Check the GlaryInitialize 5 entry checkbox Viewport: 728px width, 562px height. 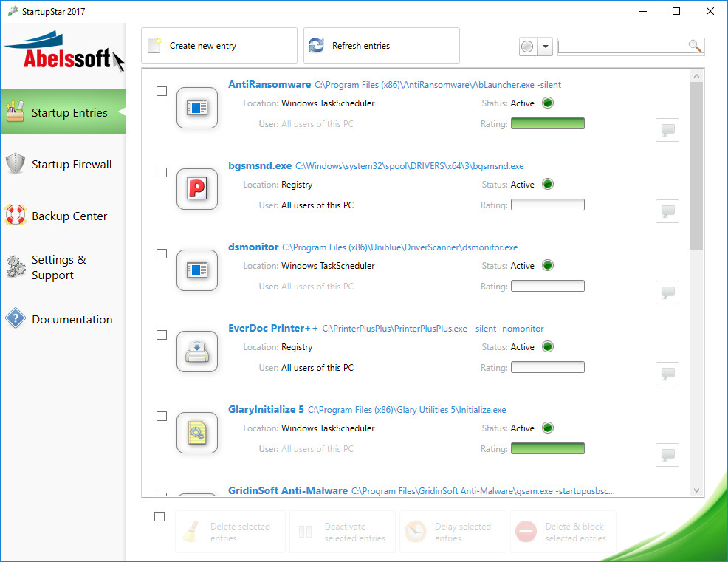coord(162,417)
